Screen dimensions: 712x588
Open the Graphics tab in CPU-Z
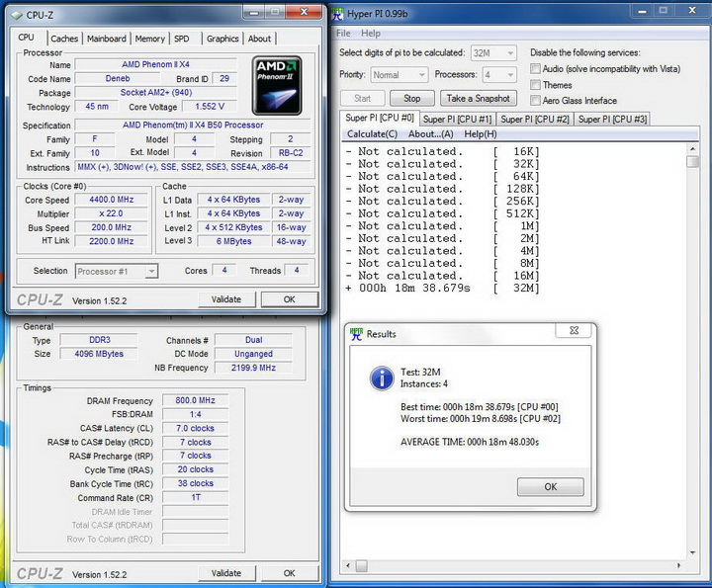pos(222,39)
